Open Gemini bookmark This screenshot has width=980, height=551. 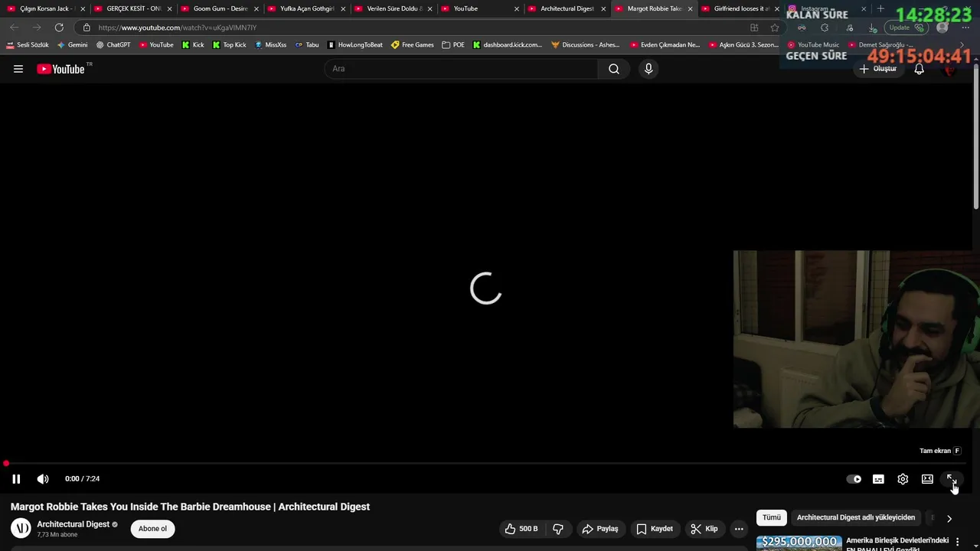click(73, 45)
